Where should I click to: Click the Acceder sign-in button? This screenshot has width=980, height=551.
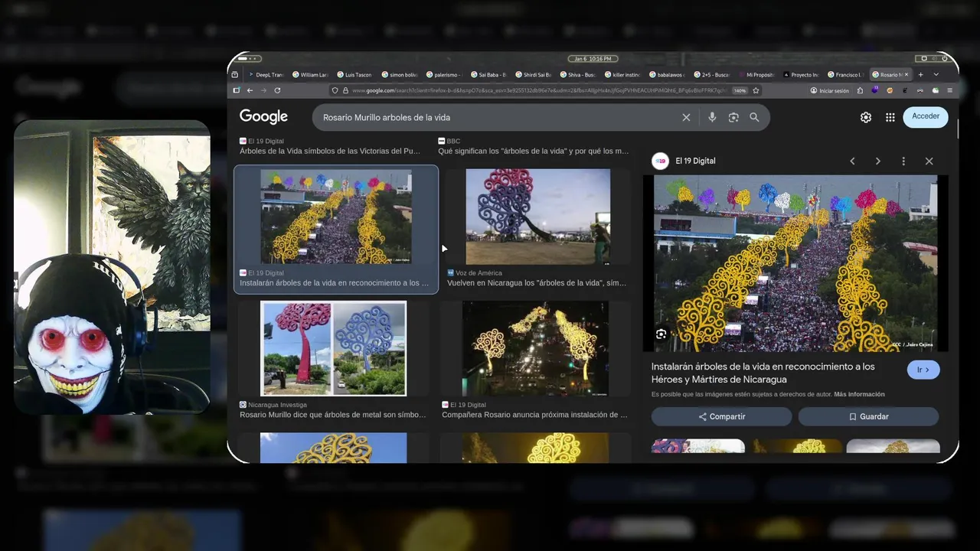tap(926, 116)
